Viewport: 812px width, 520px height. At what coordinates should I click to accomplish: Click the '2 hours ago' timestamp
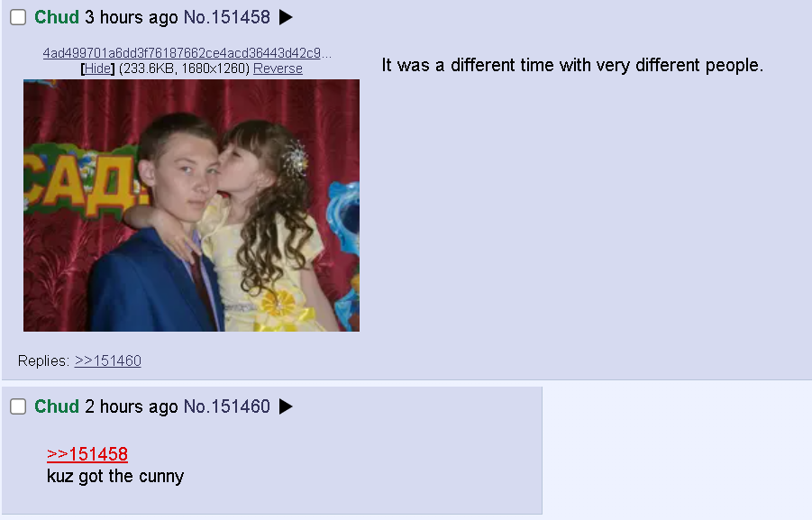point(131,406)
